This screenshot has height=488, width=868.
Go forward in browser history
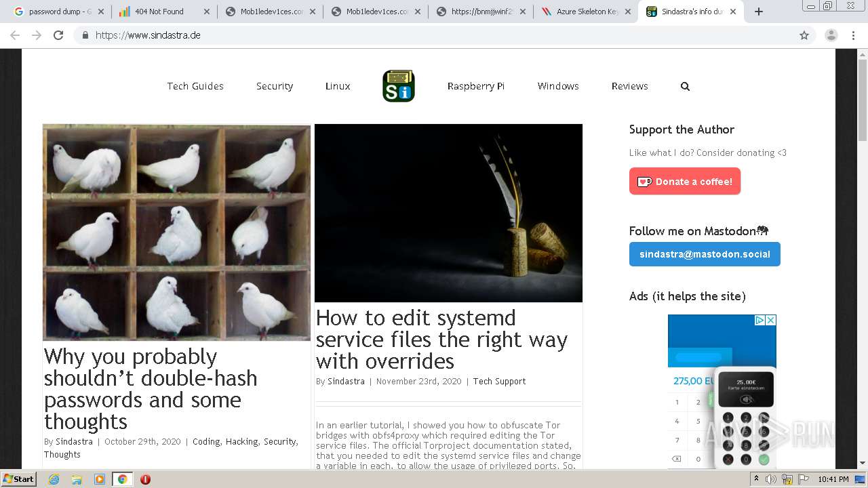(37, 35)
